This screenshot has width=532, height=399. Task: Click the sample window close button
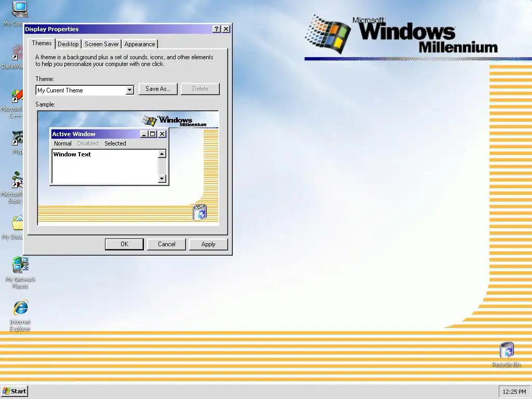tap(162, 134)
